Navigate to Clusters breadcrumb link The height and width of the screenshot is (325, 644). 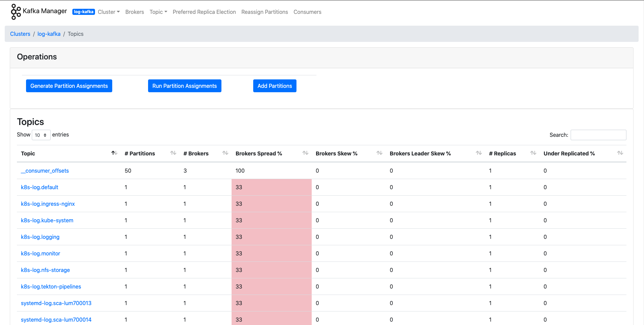(x=20, y=34)
